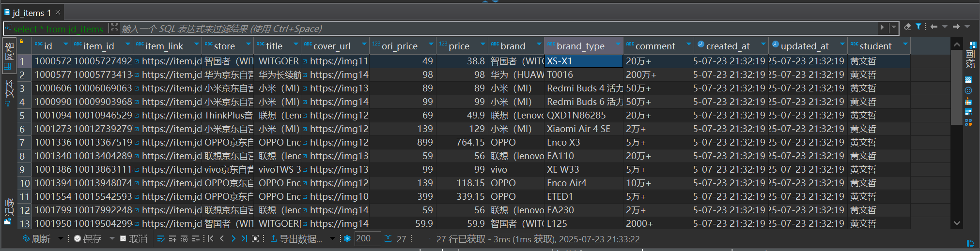Expand the filter history dropdown
Viewport: 980px width, 251px height.
coord(894,28)
